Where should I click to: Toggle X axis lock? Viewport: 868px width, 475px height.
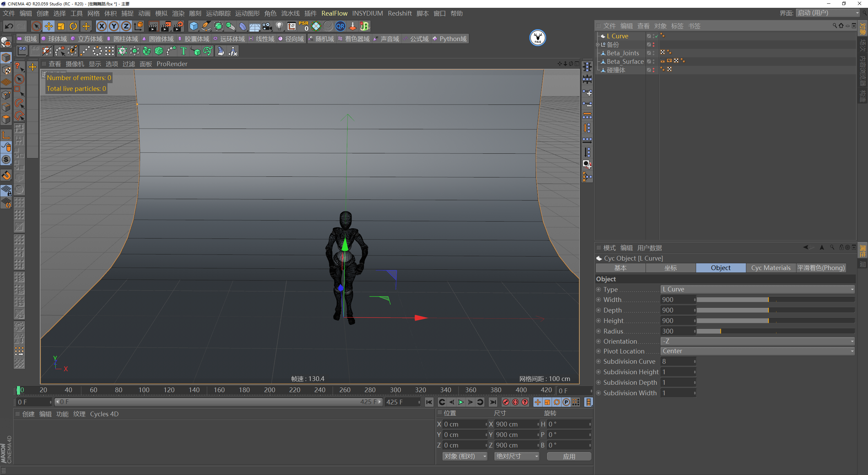click(x=101, y=26)
